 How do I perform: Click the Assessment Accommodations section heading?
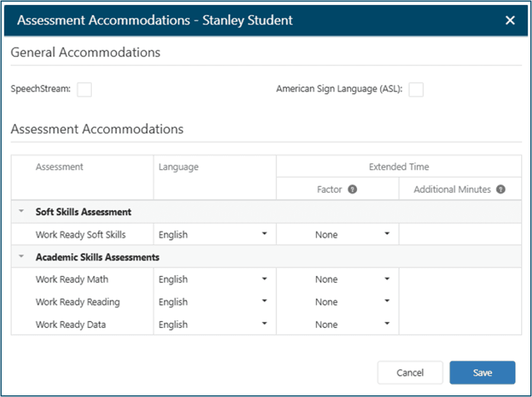pos(97,129)
